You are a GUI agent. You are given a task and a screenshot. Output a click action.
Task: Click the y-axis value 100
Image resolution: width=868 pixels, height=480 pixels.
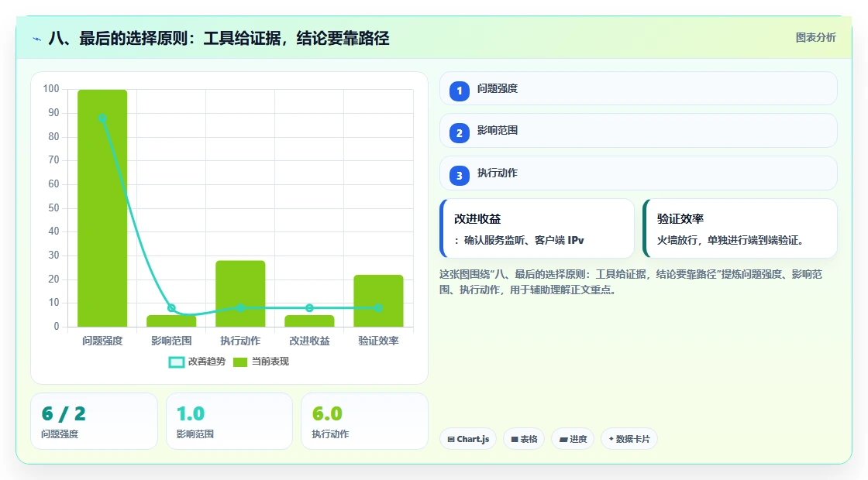click(x=51, y=89)
